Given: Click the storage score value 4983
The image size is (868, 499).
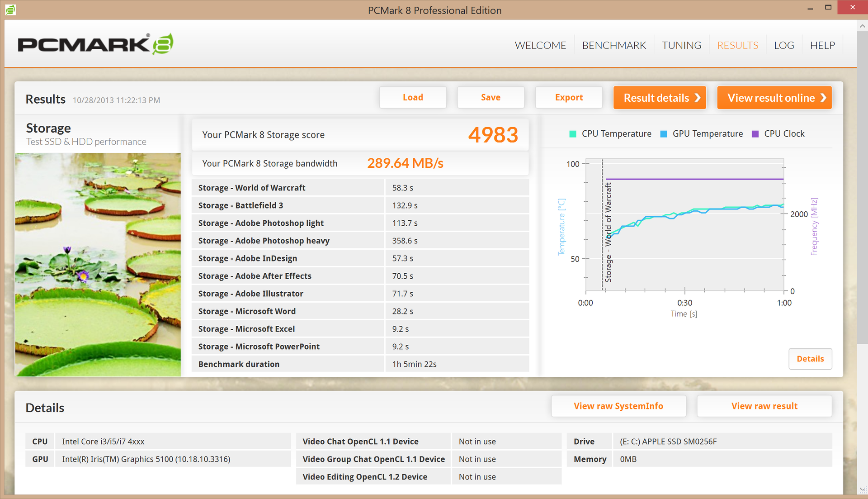Looking at the screenshot, I should click(493, 135).
